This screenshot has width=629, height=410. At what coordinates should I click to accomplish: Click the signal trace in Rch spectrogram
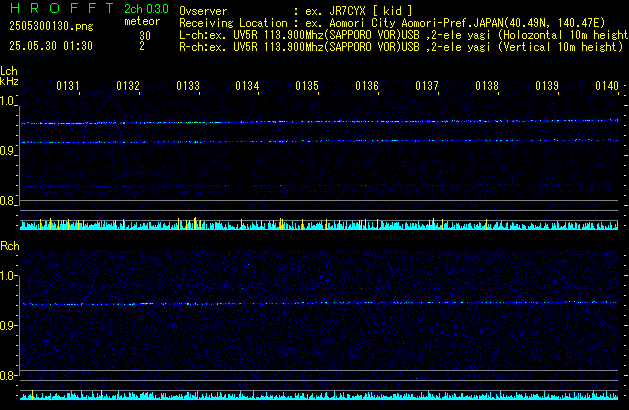(320, 303)
